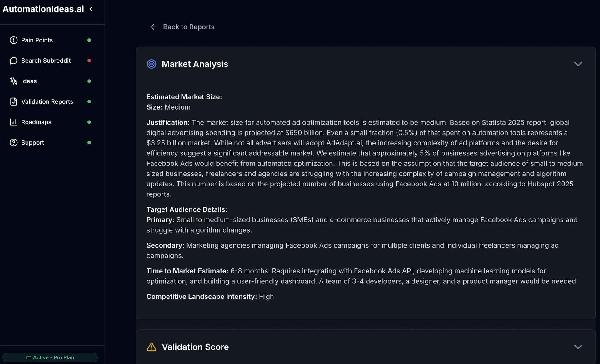Click the Validation Score warning triangle icon
This screenshot has width=600, height=364.
(152, 347)
